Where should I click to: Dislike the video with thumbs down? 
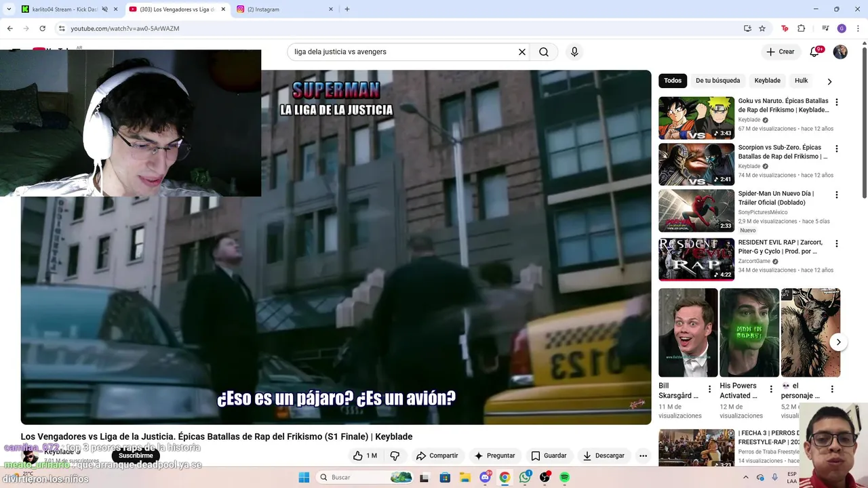point(395,455)
